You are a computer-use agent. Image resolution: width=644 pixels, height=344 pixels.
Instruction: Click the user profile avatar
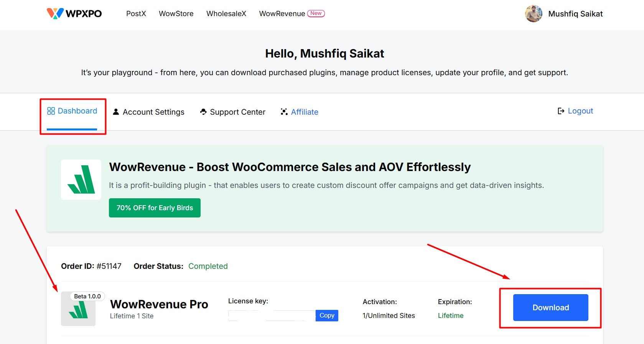[x=534, y=14]
